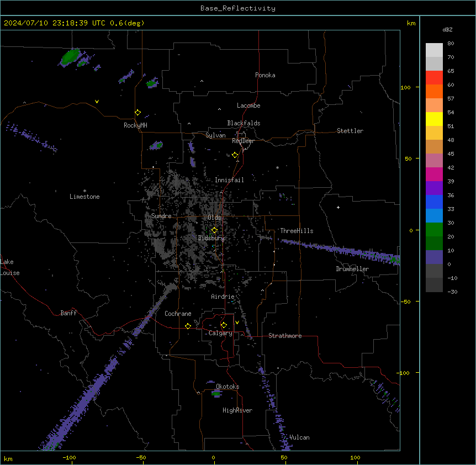Click the -30 value on dBZ legend
This screenshot has width=476, height=465.
[452, 292]
